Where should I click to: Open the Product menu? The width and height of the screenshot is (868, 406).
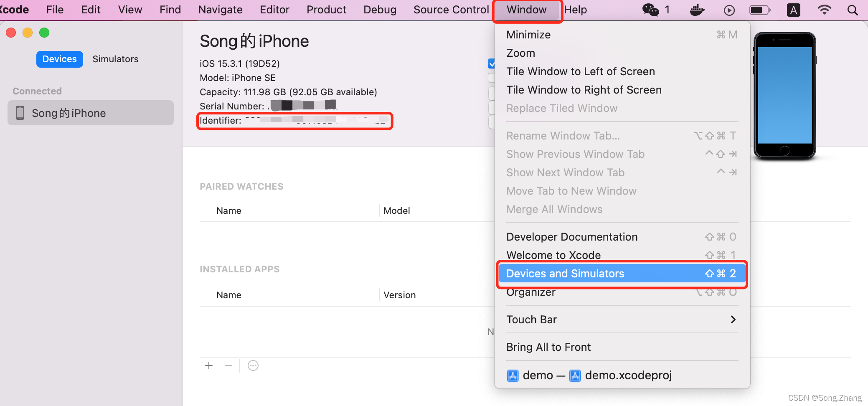point(326,10)
